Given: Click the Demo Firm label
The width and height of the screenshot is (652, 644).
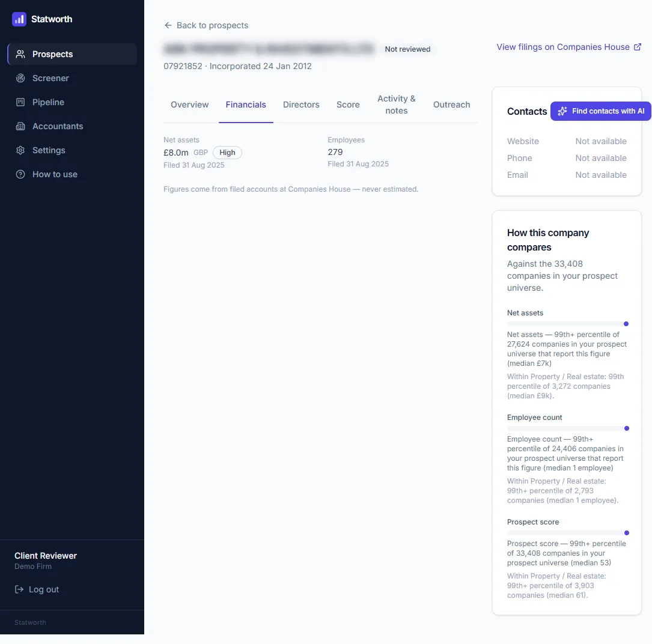Looking at the screenshot, I should point(33,567).
